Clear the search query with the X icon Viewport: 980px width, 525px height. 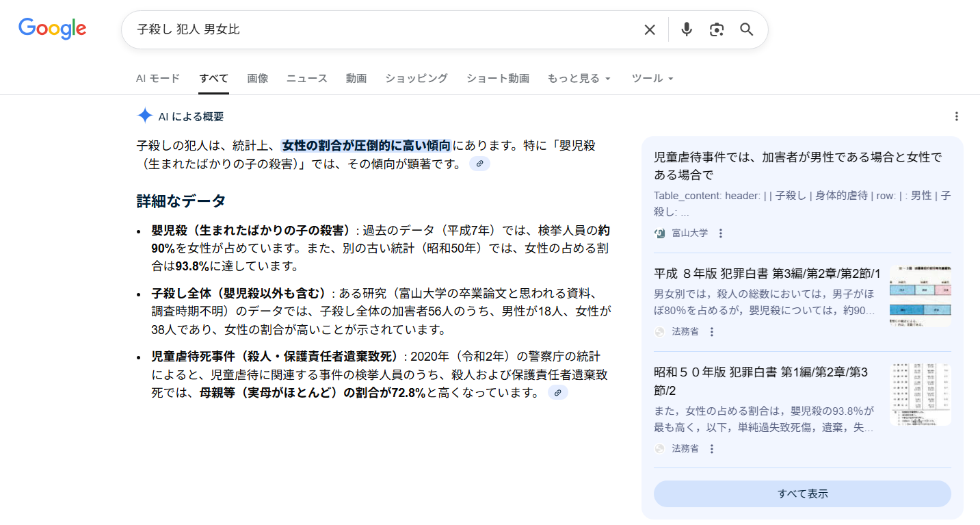(x=650, y=29)
